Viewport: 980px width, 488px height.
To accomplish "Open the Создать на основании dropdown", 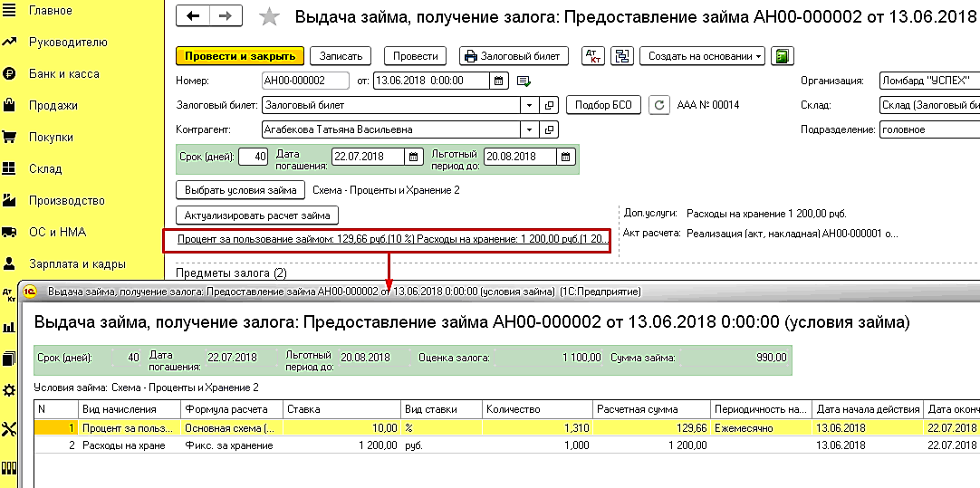I will coord(703,55).
